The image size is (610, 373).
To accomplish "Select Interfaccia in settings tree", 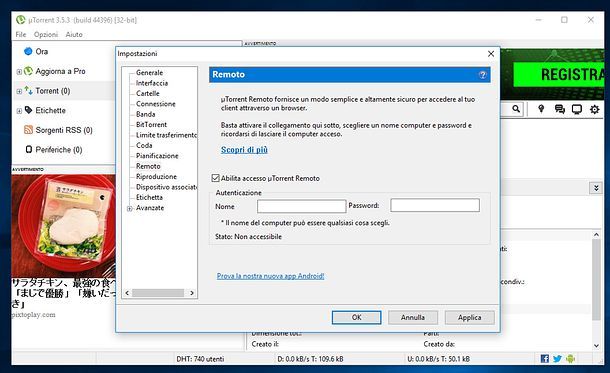I will click(152, 83).
